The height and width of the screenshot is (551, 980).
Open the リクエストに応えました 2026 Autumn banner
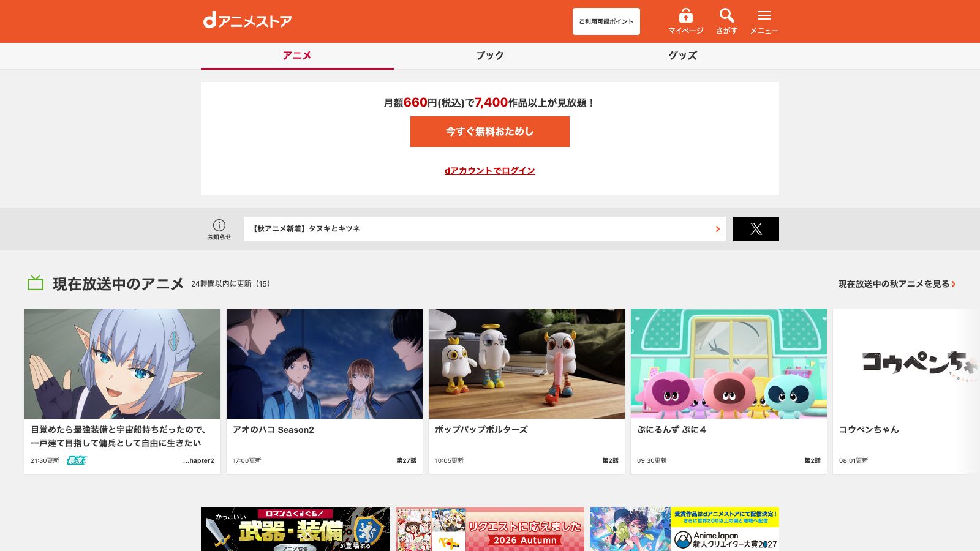(490, 529)
